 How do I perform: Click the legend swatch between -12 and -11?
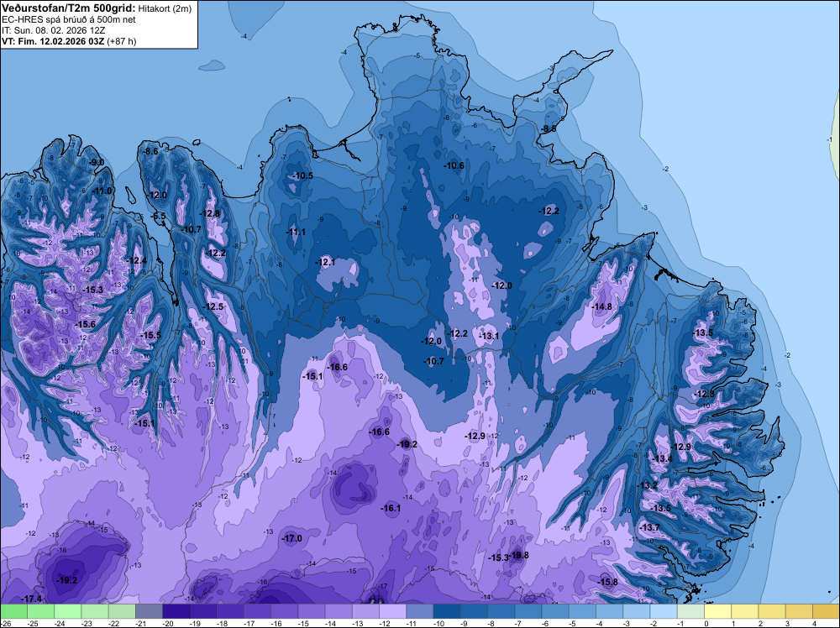tap(392, 611)
